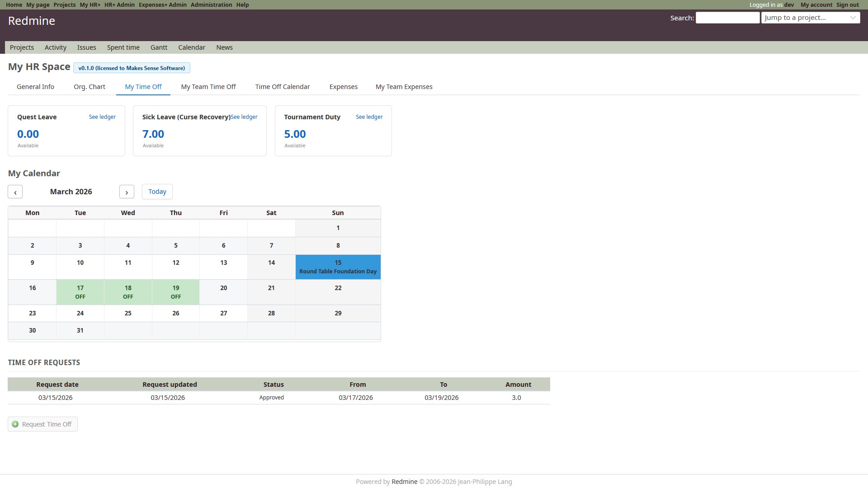
Task: Open the Gantt menu item
Action: 159,47
